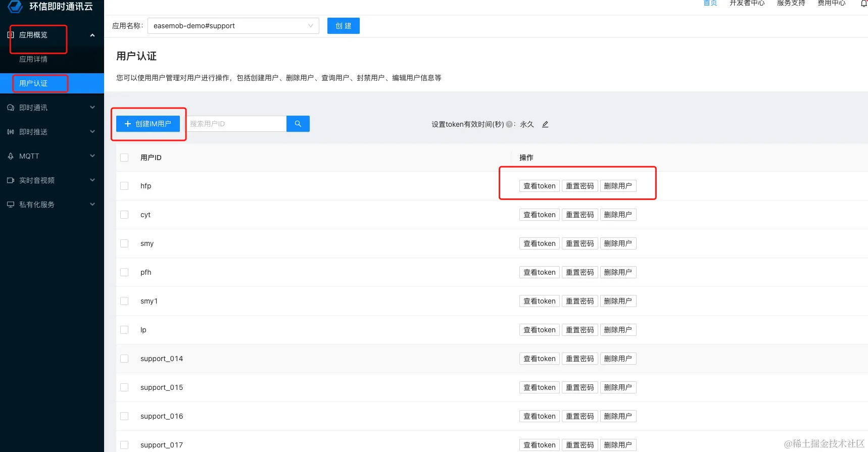Tick the select-all checkbox in the header
Viewport: 868px width, 452px height.
[x=124, y=158]
